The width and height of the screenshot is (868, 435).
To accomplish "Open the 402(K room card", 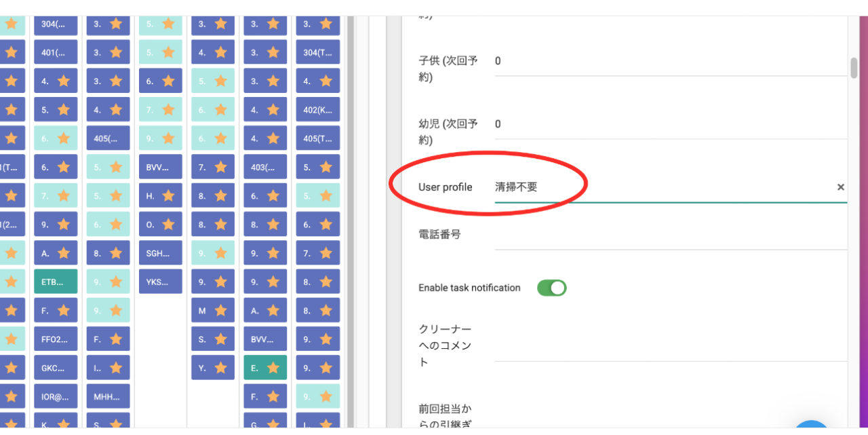I will tap(317, 110).
